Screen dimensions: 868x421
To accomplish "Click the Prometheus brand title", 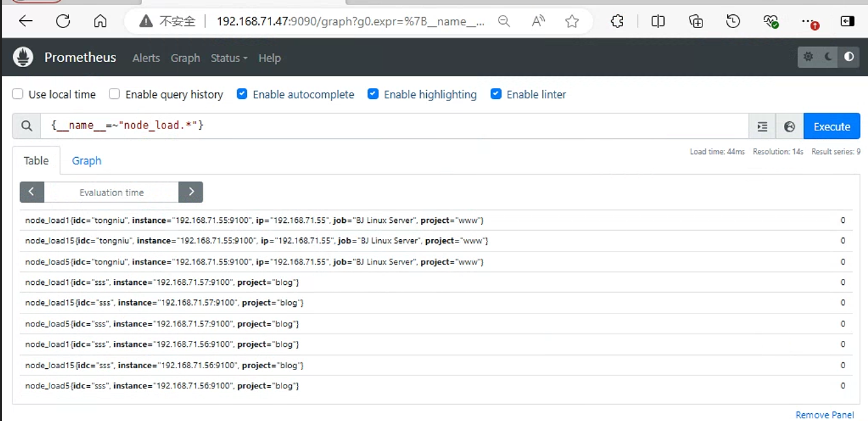I will click(x=80, y=57).
